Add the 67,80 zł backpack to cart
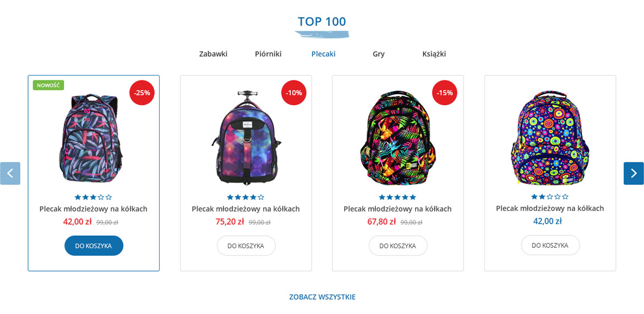Viewport: 644px width, 314px height. pos(398,246)
